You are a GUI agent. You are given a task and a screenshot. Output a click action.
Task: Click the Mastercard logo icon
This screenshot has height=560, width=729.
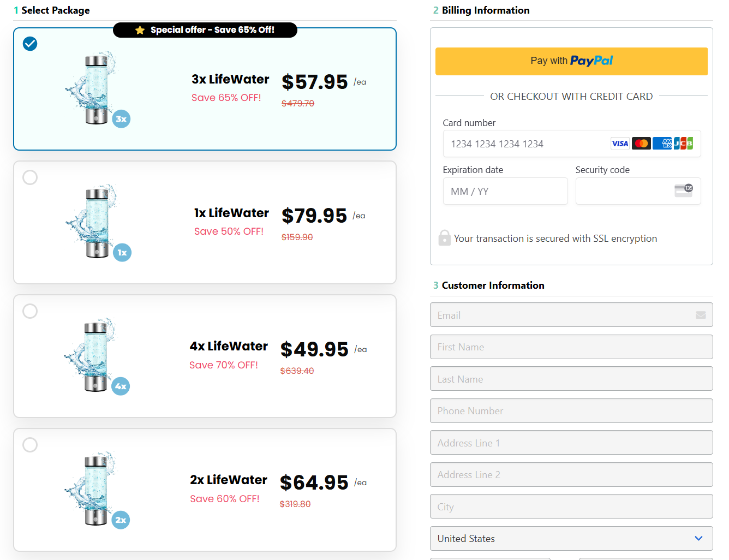tap(641, 144)
